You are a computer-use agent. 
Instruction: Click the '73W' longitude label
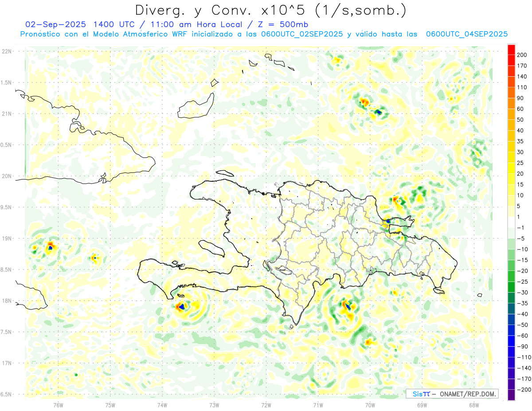[x=214, y=404]
